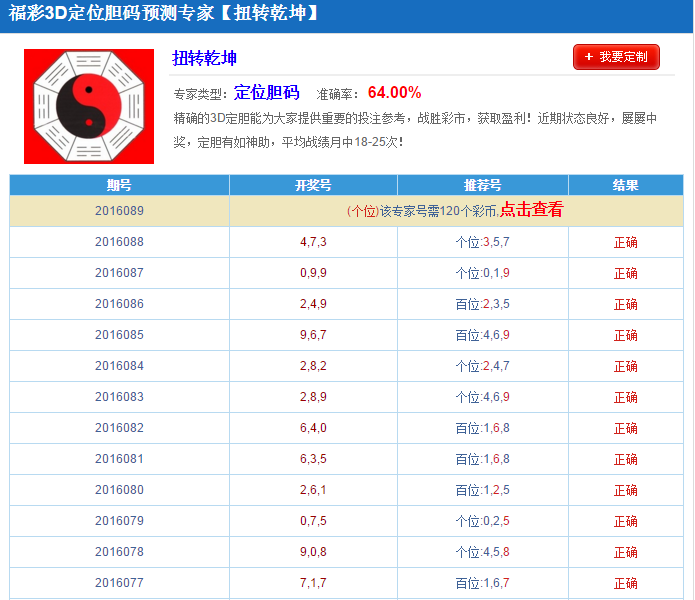Click the 结果 column header
The image size is (695, 600).
coord(625,185)
